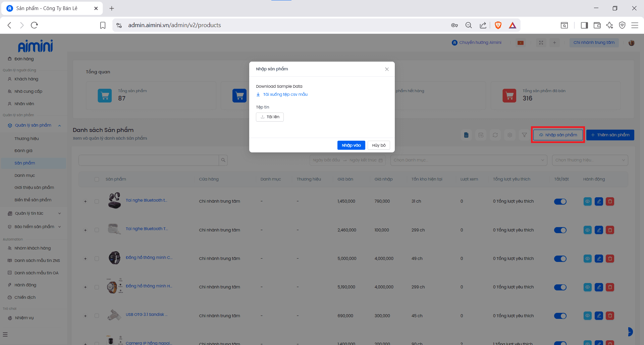
Task: Download the sample CSV file link
Action: (x=285, y=94)
